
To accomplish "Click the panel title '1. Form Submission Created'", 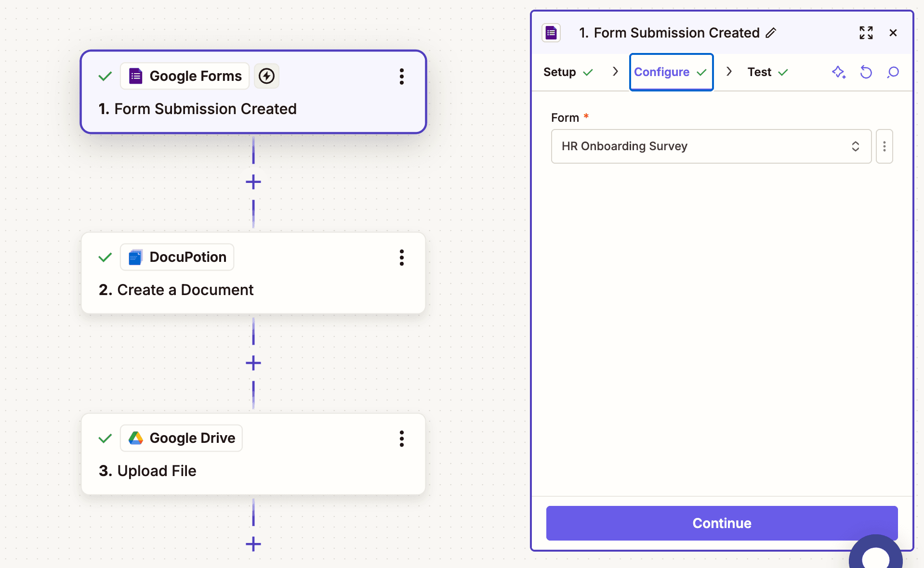I will pyautogui.click(x=669, y=33).
